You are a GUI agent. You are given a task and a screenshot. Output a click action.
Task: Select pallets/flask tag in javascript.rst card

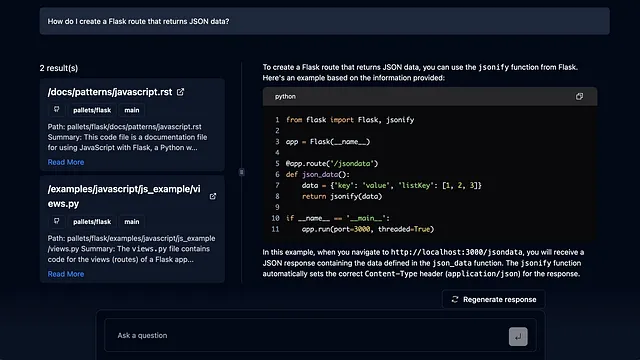pos(92,110)
